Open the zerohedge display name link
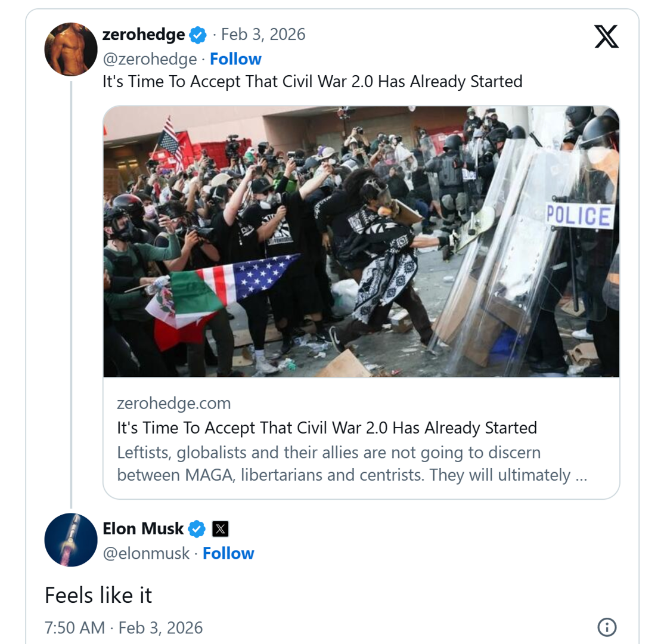 click(x=144, y=35)
